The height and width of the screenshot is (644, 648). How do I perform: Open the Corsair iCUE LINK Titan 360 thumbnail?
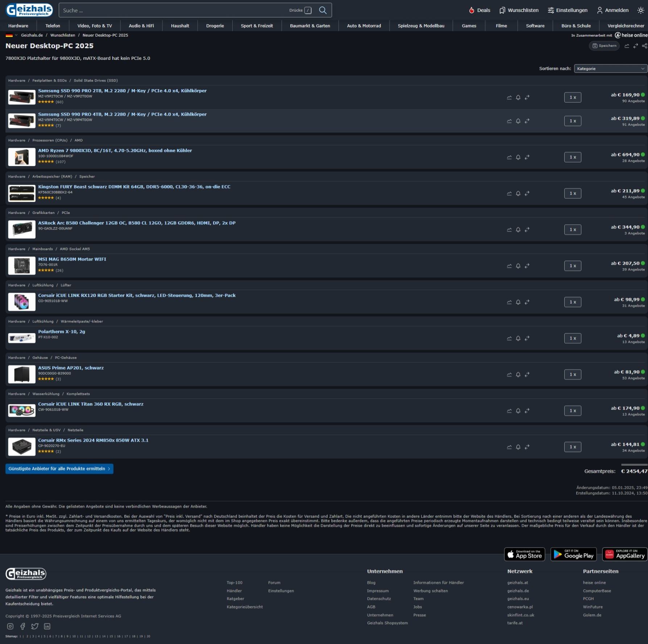click(x=22, y=411)
